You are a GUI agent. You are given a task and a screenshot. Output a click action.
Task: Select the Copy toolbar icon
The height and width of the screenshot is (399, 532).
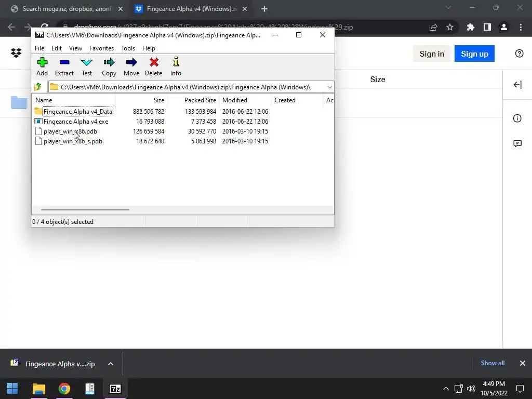(x=109, y=62)
